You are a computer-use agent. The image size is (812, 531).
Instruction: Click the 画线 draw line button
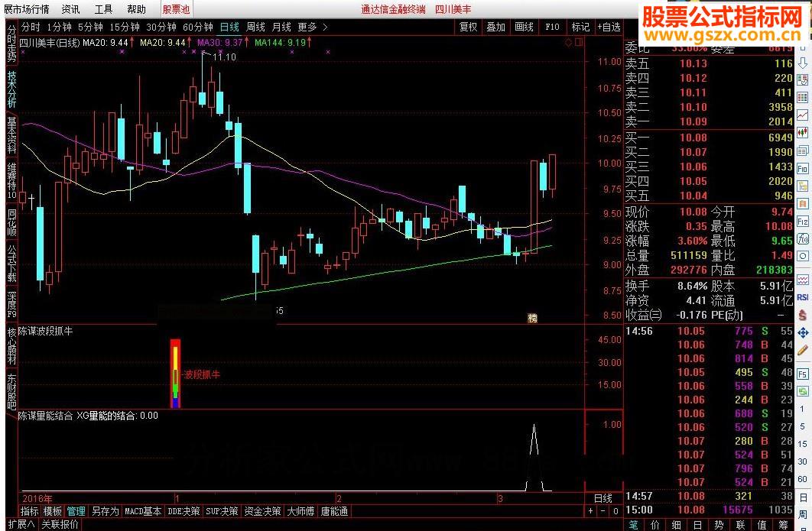[524, 27]
